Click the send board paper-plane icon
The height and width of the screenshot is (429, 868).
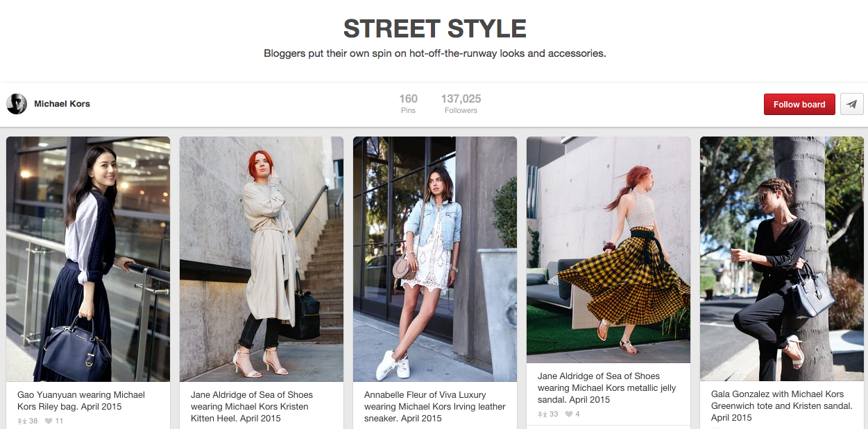click(852, 104)
